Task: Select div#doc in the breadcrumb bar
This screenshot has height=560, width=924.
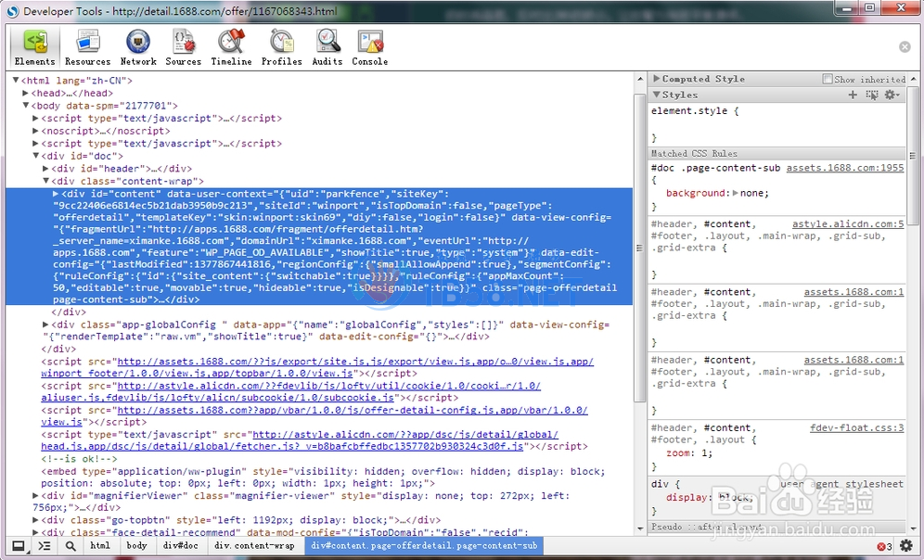Action: pyautogui.click(x=181, y=545)
